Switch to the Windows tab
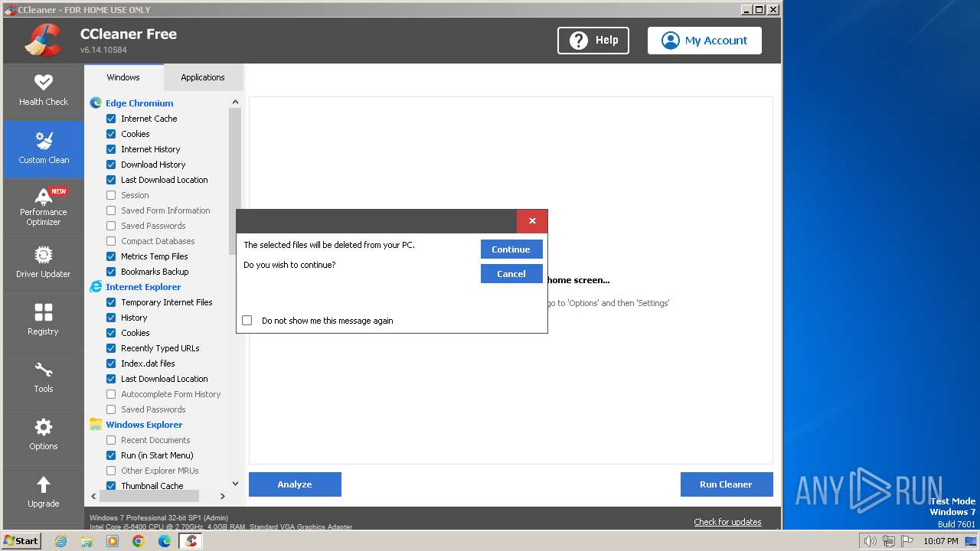 coord(123,77)
